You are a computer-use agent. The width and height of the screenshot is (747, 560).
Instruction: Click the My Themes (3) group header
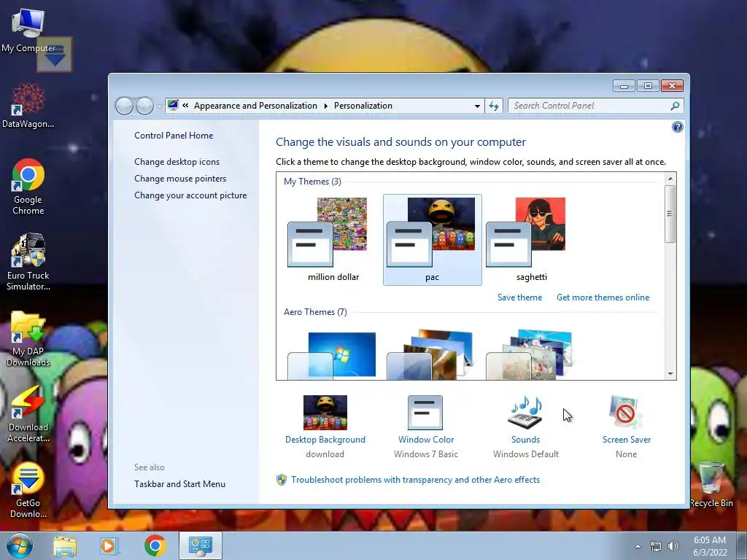pos(312,182)
